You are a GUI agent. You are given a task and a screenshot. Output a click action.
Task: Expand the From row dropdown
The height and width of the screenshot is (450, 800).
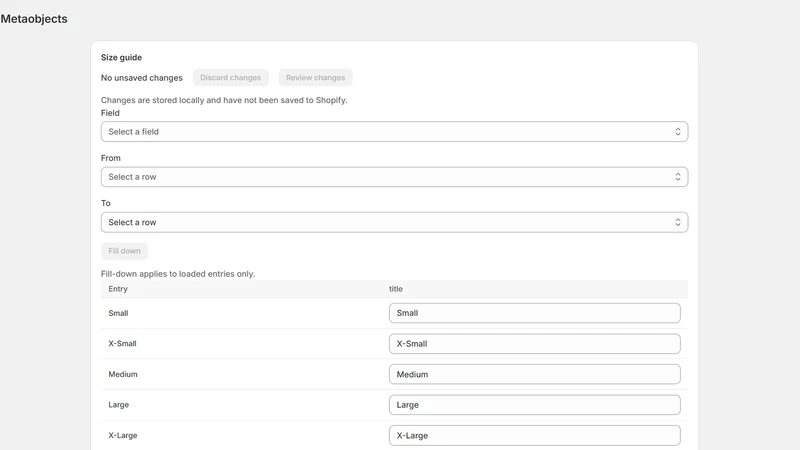click(x=394, y=177)
